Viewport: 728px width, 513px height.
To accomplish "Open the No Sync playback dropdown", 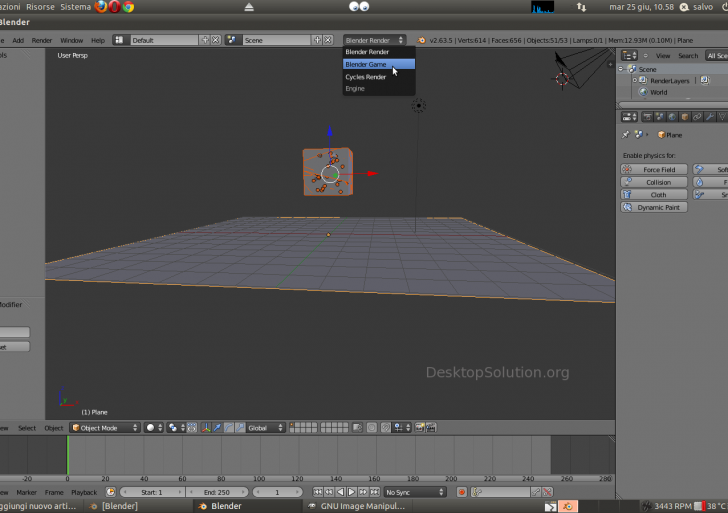I will point(414,492).
